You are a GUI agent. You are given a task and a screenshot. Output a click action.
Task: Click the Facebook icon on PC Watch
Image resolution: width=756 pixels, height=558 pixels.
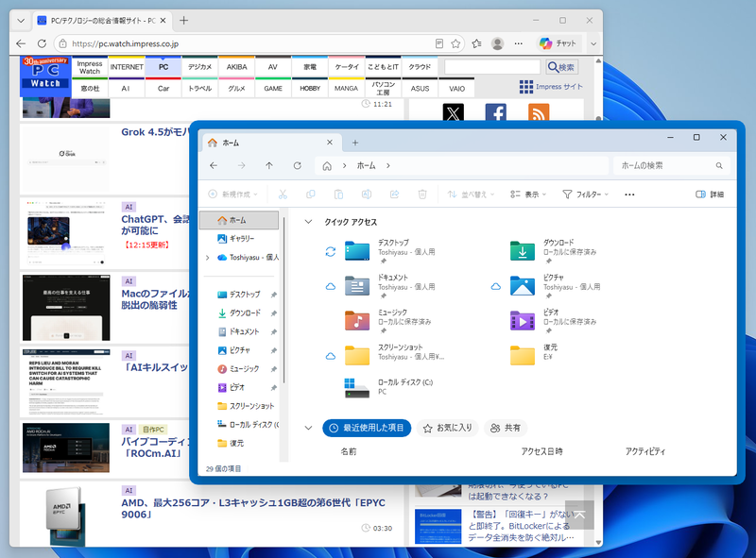[495, 113]
